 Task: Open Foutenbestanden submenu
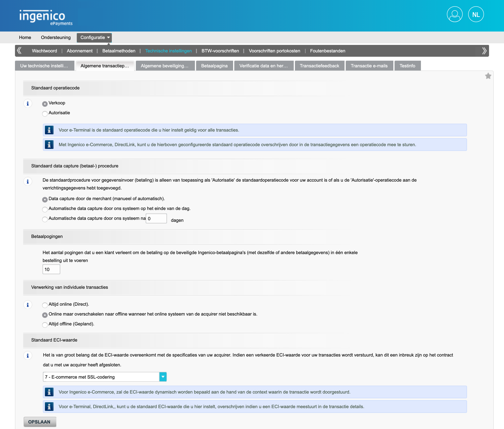[327, 51]
